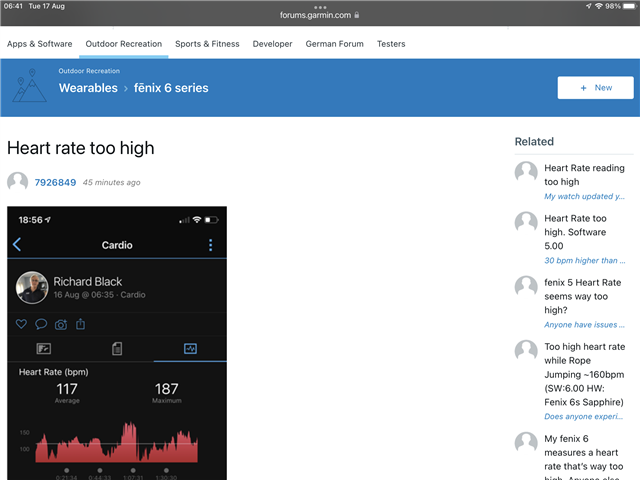The image size is (640, 480).
Task: Open related thread Heart Rate reading too high
Action: (584, 175)
